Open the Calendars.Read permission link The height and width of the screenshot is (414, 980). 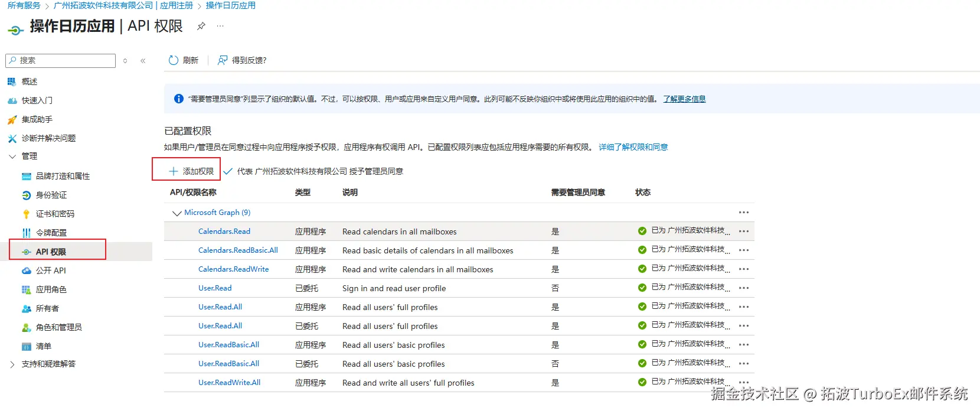click(x=224, y=232)
